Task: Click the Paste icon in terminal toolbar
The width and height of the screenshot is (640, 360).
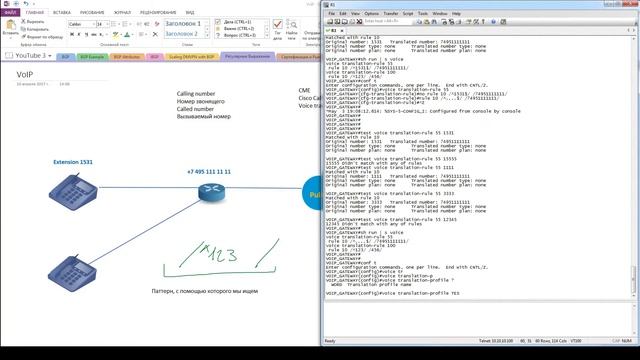Action: pos(427,21)
